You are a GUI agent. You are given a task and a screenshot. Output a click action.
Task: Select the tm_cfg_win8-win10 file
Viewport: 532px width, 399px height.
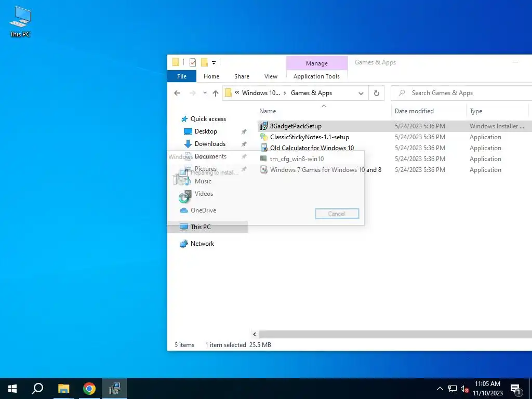pos(297,159)
